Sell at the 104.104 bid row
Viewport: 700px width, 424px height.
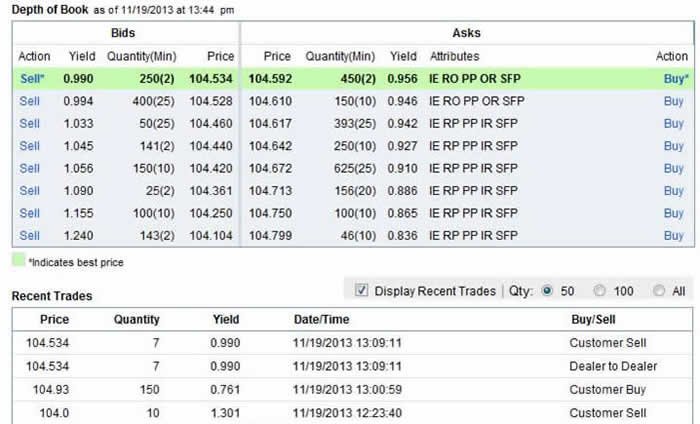coord(29,236)
